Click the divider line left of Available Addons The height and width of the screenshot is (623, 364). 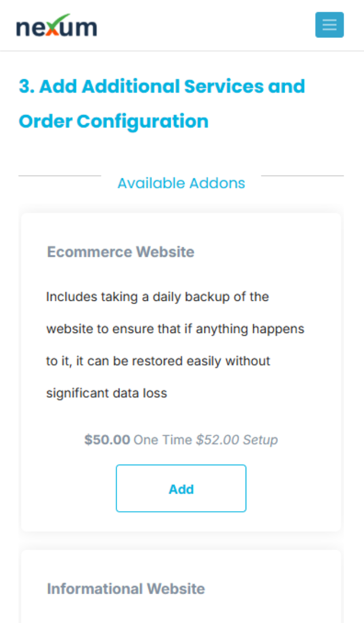coord(59,176)
